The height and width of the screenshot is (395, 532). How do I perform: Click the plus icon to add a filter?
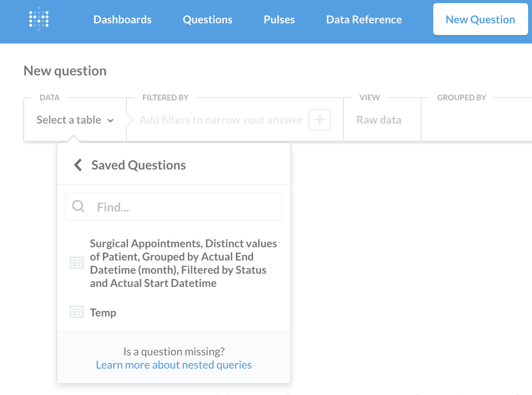coord(319,120)
